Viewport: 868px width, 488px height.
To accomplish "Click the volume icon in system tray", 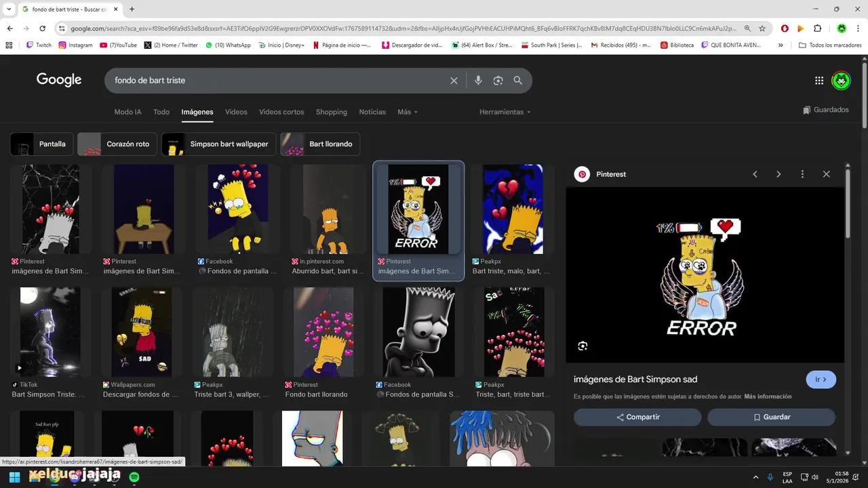I will point(815,477).
